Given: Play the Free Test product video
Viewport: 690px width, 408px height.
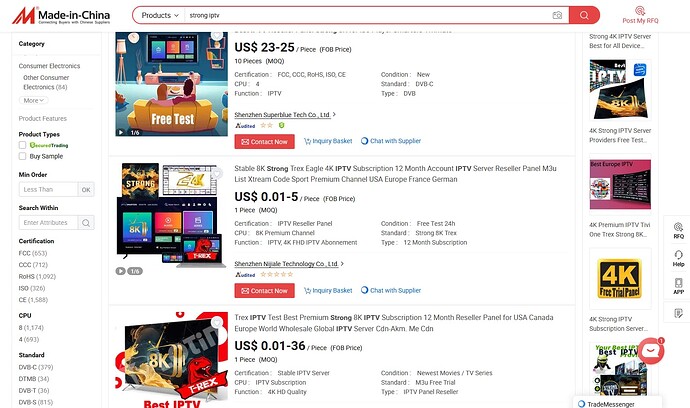Looking at the screenshot, I should [x=121, y=132].
